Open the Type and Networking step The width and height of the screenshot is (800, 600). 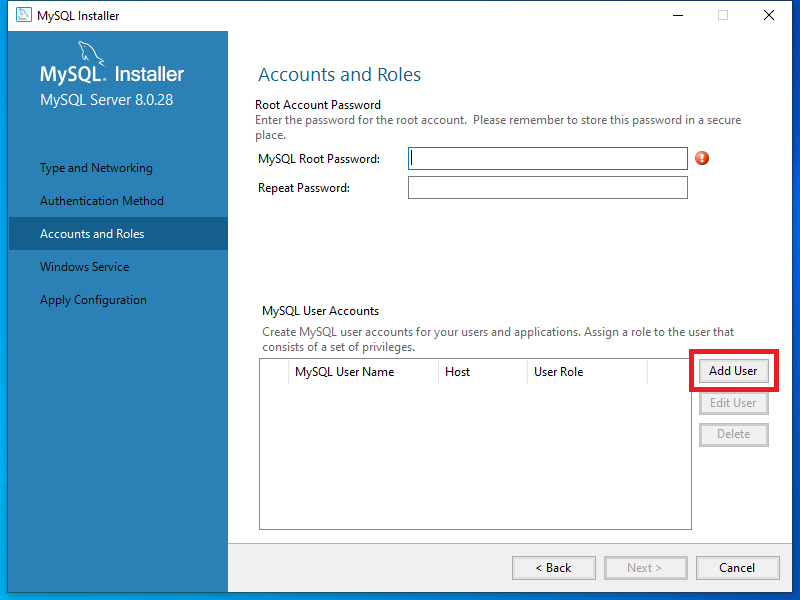pyautogui.click(x=96, y=168)
